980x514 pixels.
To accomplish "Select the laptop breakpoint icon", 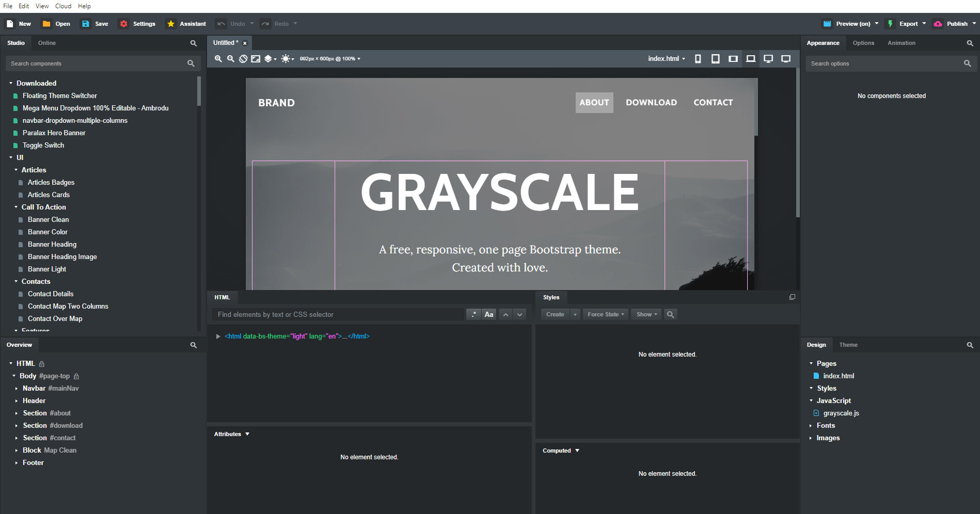I will [x=751, y=59].
